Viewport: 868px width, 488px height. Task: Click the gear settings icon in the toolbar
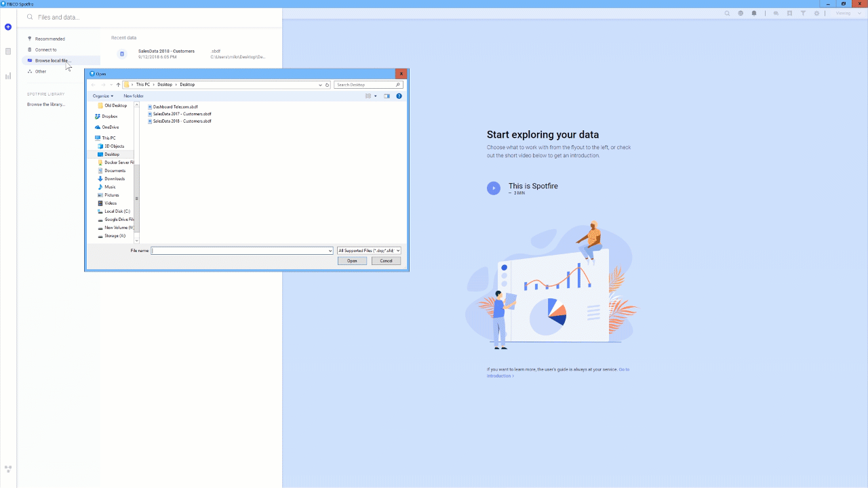click(816, 14)
